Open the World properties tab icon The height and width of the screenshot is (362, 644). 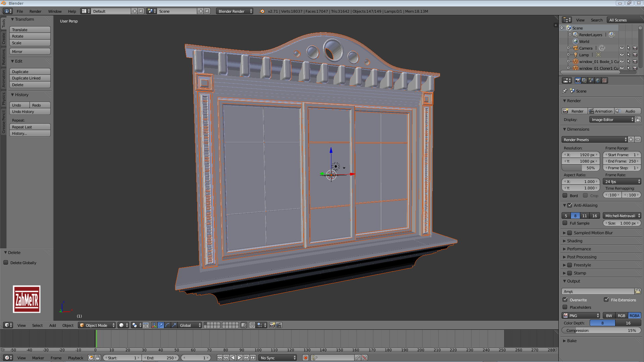coord(598,80)
